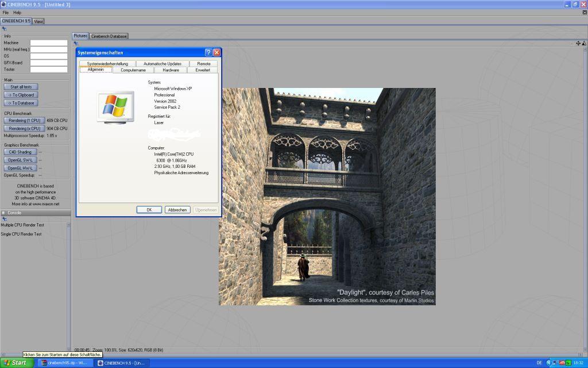This screenshot has height=368, width=588.
Task: Click the Windows XP logo in the dialog
Action: click(x=115, y=107)
